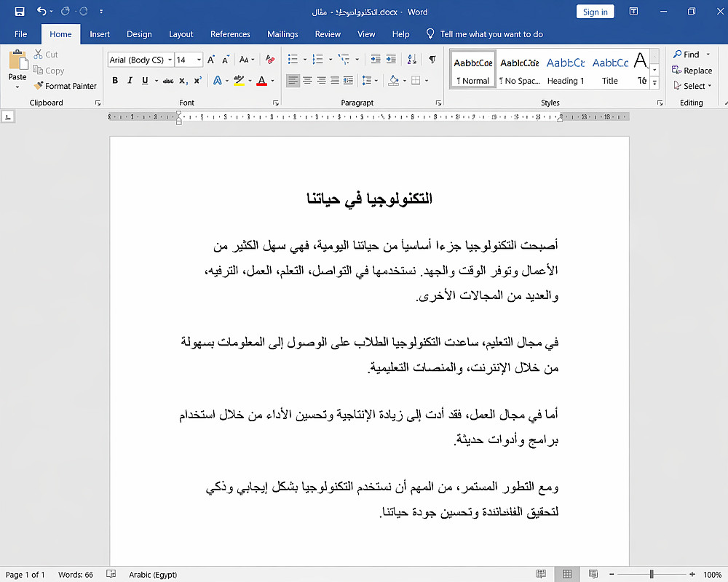Toggle underline formatting
The image size is (728, 582).
click(x=145, y=81)
